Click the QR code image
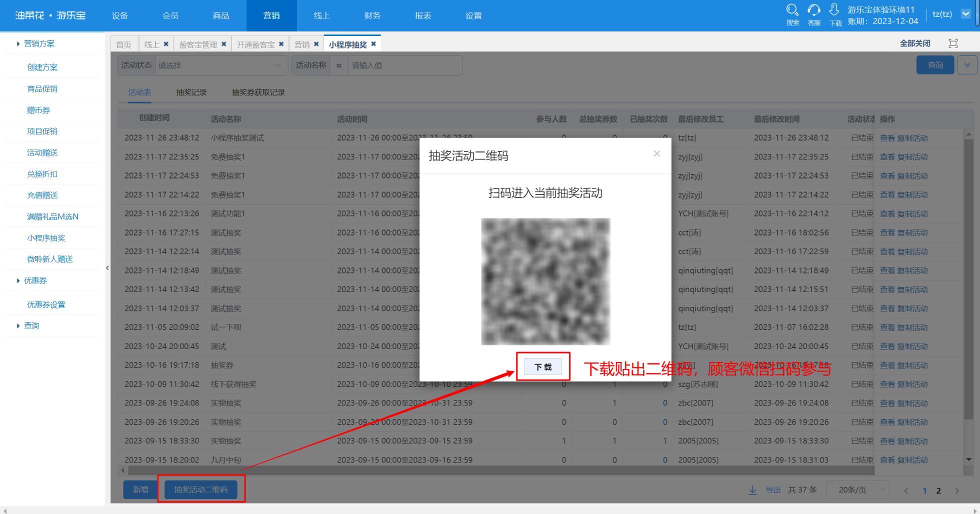The width and height of the screenshot is (980, 514). [545, 281]
